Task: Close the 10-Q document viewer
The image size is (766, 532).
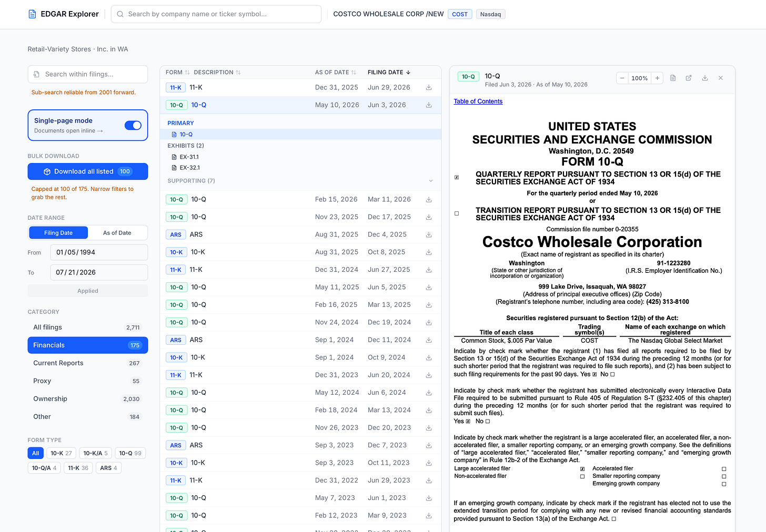Action: [x=721, y=78]
